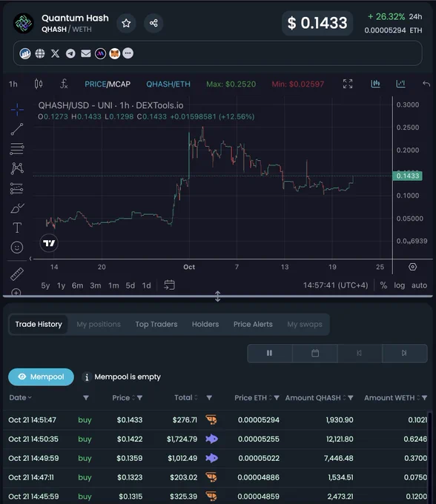Image resolution: width=436 pixels, height=504 pixels.
Task: Select the forecasting and measurement tool
Action: [x=17, y=189]
